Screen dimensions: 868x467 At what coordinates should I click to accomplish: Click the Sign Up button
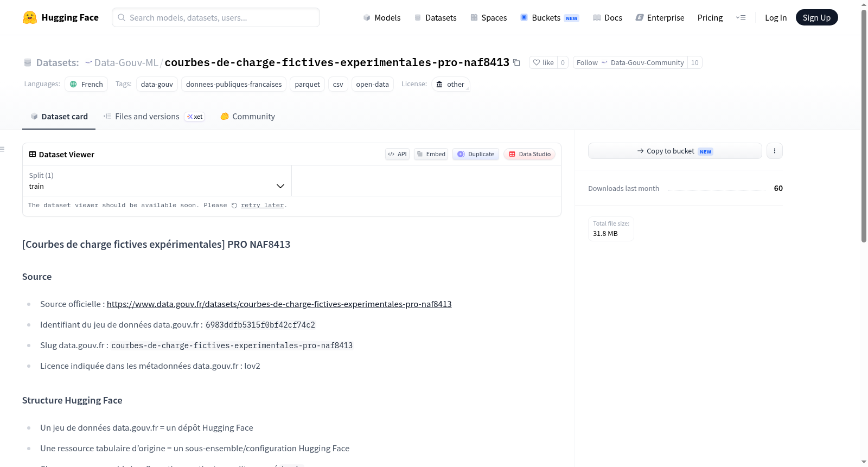point(816,18)
